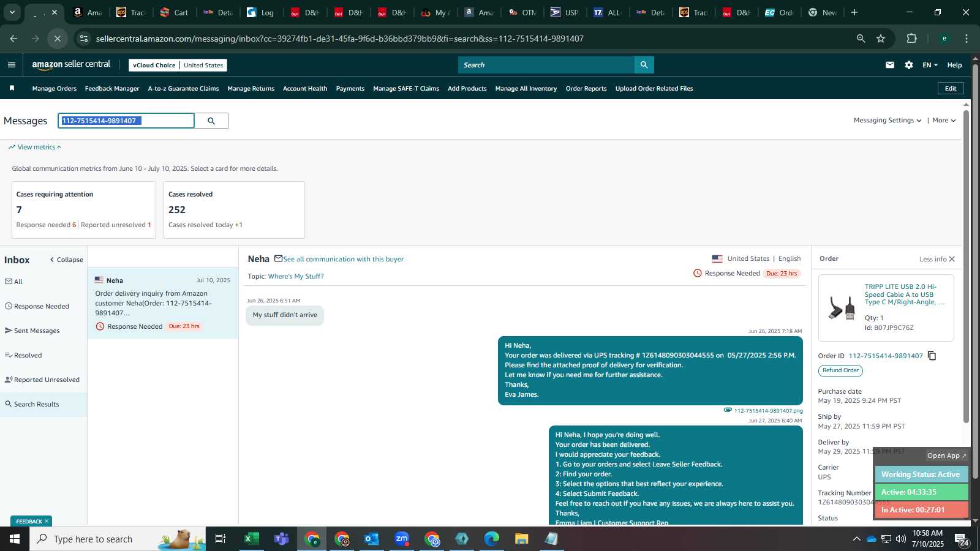Open the Help link in the header

click(x=954, y=65)
